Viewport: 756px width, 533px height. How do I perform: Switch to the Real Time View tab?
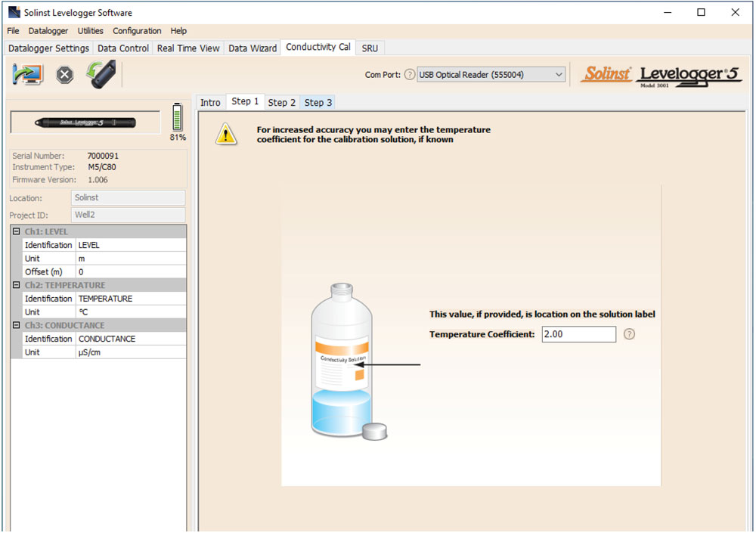coord(188,48)
